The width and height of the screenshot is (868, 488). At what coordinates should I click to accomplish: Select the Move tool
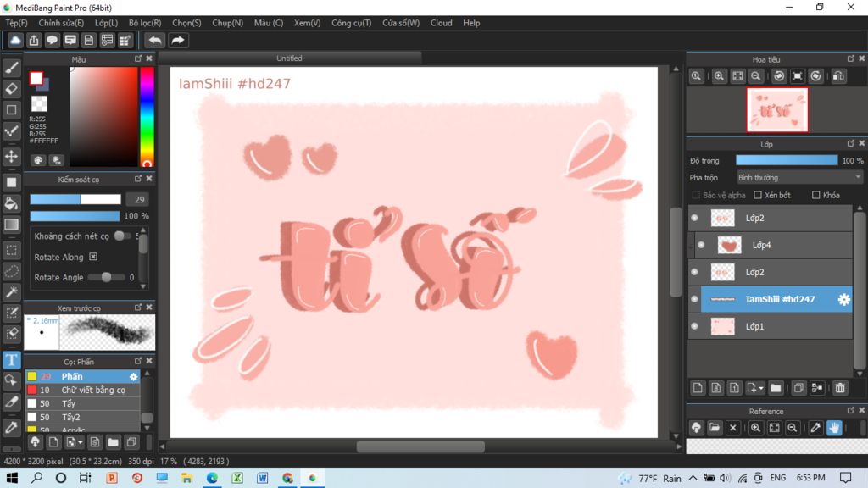pyautogui.click(x=12, y=157)
